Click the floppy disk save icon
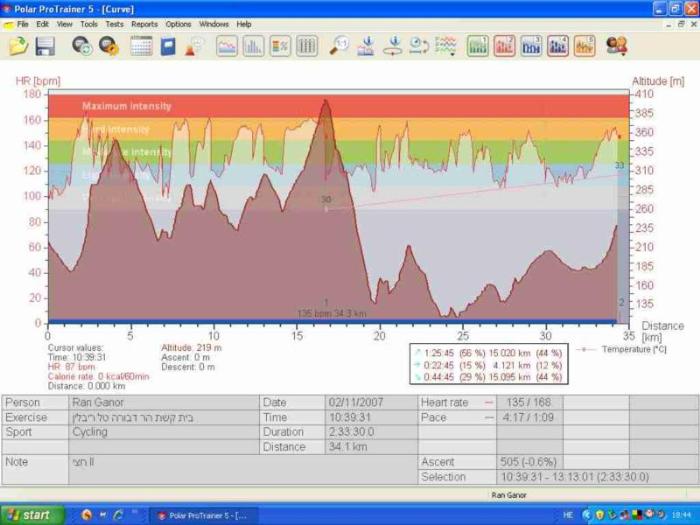 45,45
